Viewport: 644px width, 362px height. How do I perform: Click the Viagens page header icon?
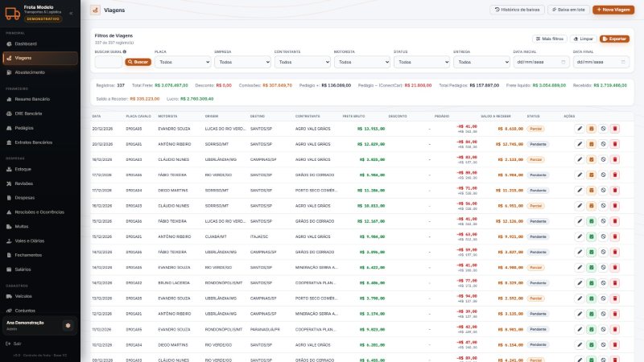95,10
